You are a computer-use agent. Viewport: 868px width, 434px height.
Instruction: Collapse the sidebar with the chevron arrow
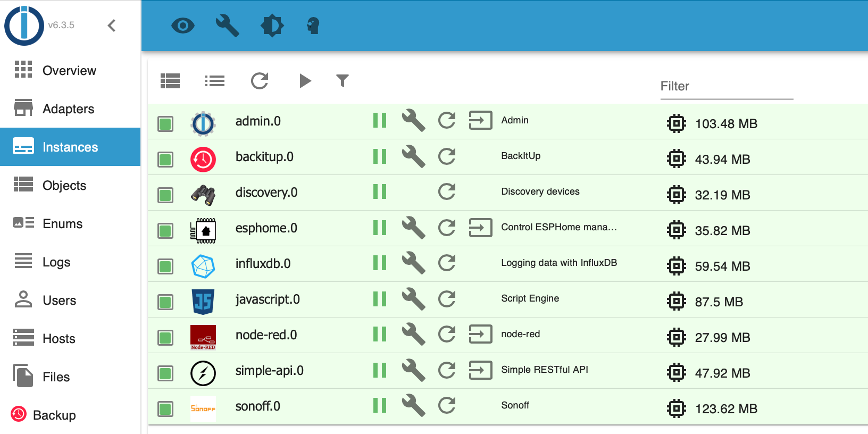[112, 26]
